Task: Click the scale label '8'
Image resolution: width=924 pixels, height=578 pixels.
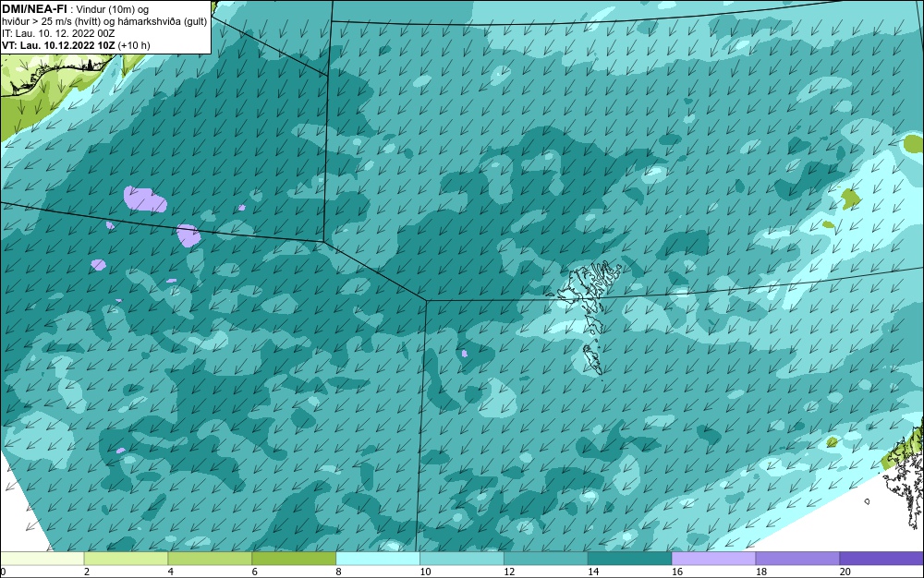Action: tap(338, 572)
